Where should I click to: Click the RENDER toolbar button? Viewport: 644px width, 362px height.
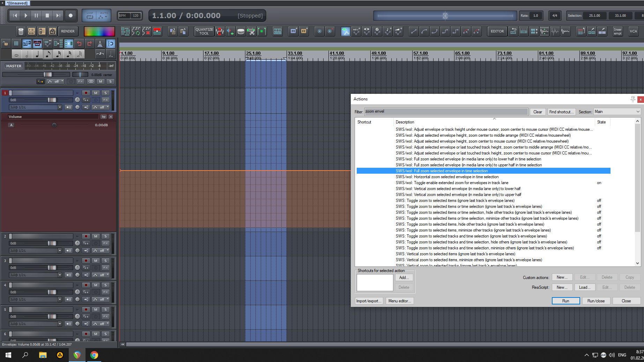68,31
